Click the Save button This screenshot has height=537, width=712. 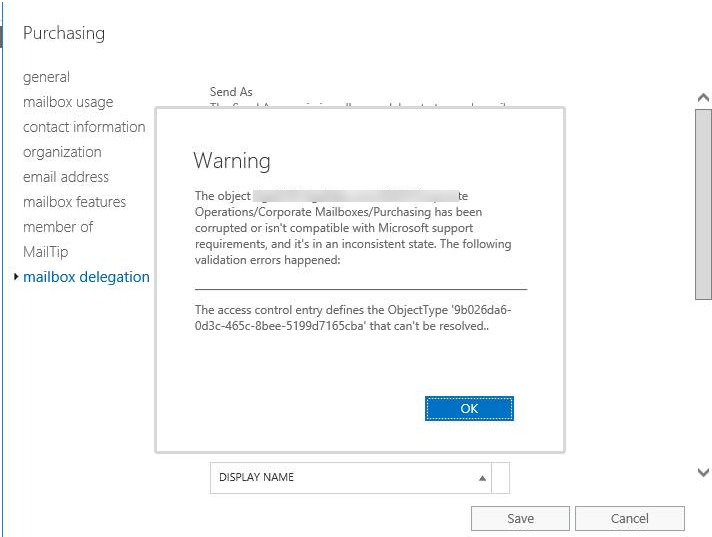click(520, 518)
